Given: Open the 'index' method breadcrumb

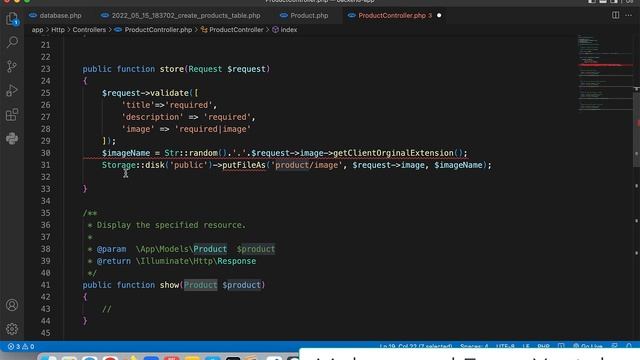Looking at the screenshot, I should (x=284, y=30).
